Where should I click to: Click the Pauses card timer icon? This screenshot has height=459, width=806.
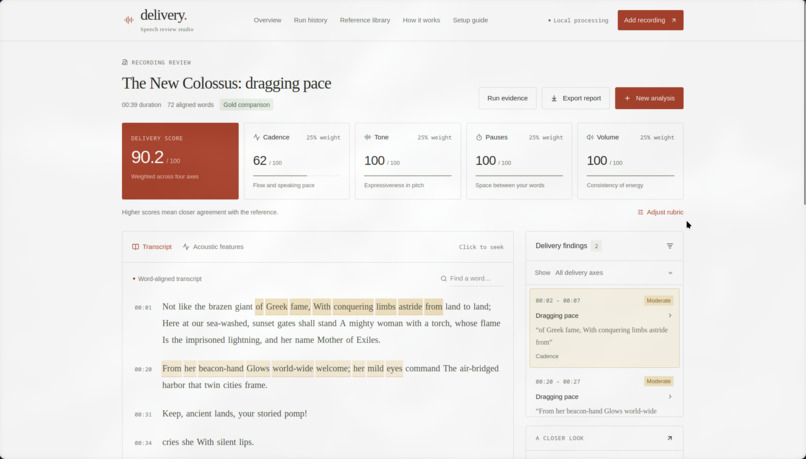(479, 137)
